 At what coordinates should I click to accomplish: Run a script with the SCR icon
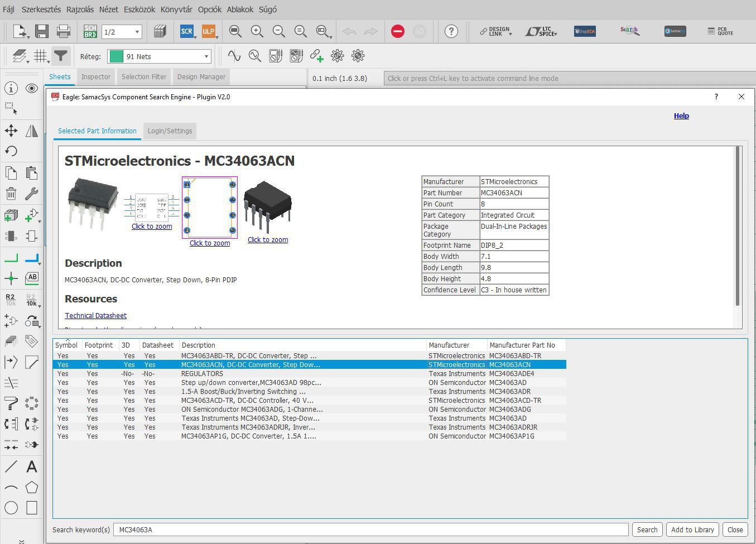(186, 31)
